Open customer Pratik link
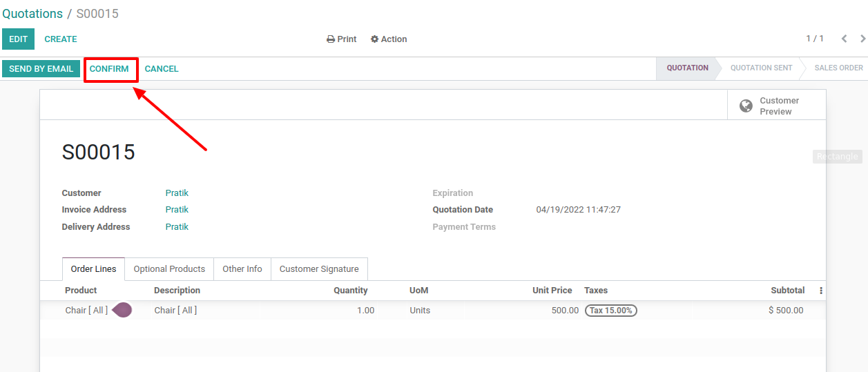Image resolution: width=868 pixels, height=372 pixels. (x=177, y=193)
